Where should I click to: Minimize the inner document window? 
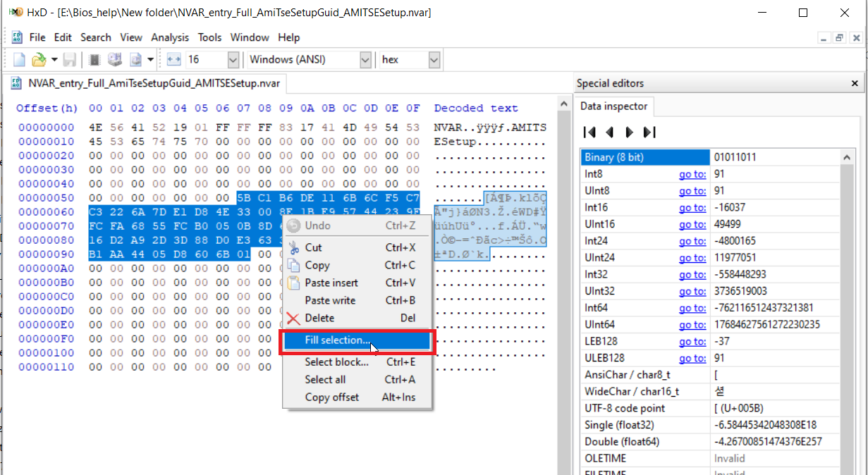(824, 38)
